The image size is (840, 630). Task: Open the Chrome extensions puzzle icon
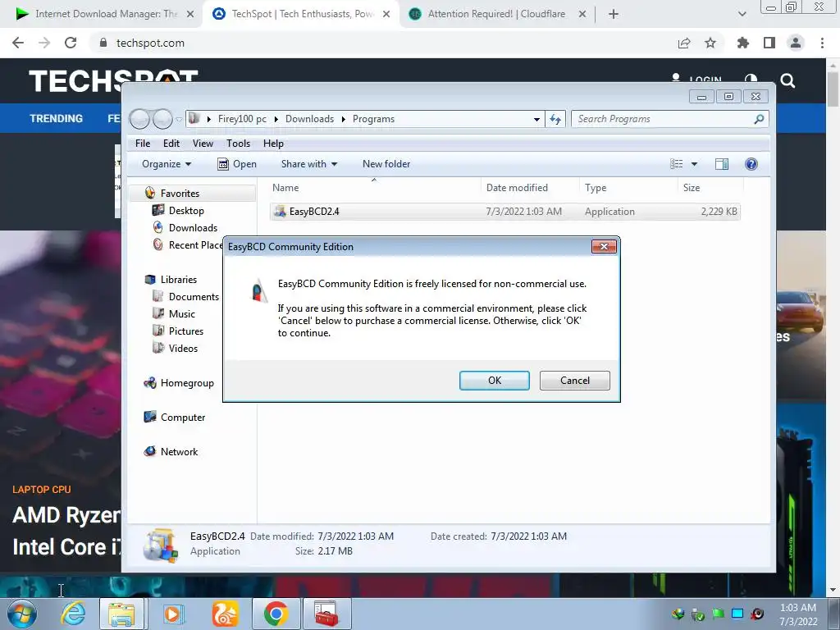pos(742,43)
